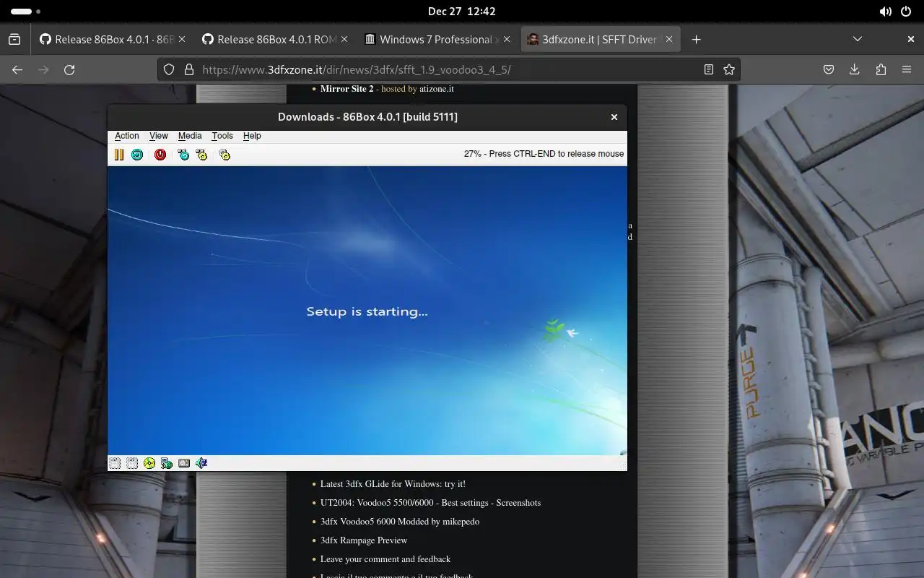924x578 pixels.
Task: Open system menu via volume icon
Action: pyautogui.click(x=886, y=12)
